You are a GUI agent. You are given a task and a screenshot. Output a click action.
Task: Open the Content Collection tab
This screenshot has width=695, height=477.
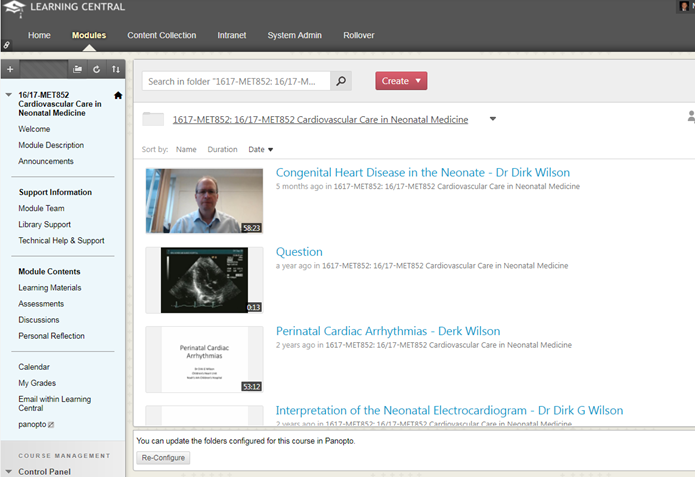click(x=162, y=35)
